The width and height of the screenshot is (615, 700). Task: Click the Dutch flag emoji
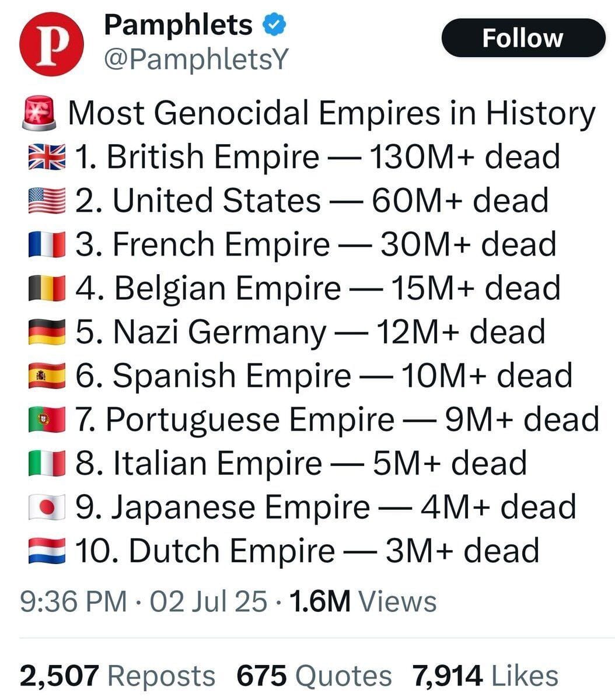[47, 551]
